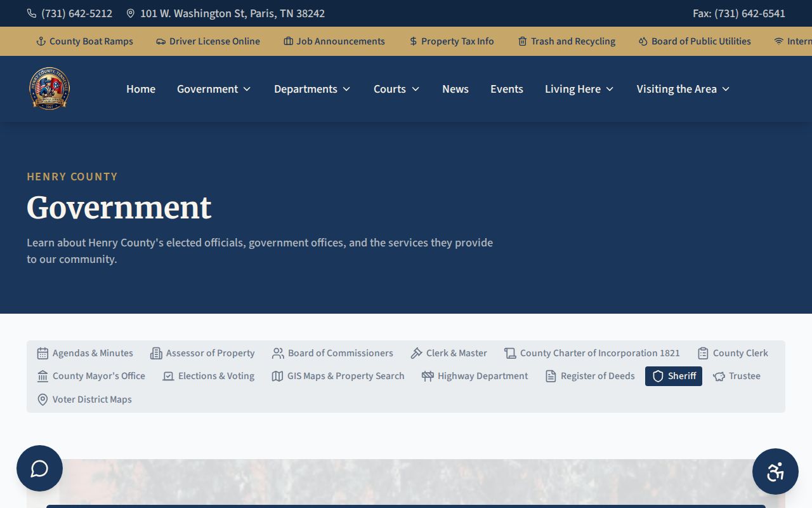Click the map pin icon by the address

(x=131, y=13)
